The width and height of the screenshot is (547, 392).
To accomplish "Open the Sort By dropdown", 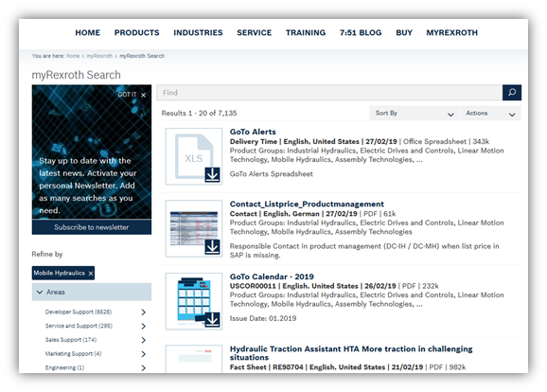I will [x=415, y=113].
